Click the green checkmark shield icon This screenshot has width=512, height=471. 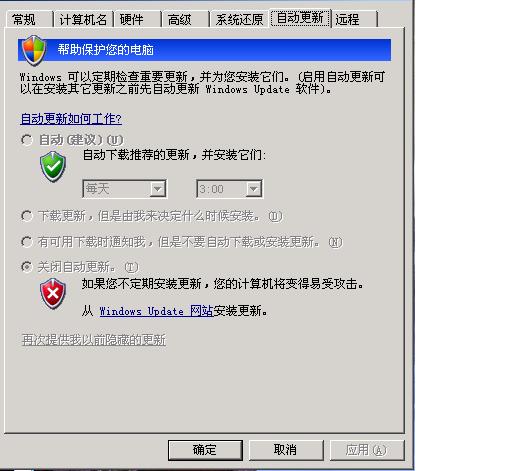pyautogui.click(x=53, y=166)
